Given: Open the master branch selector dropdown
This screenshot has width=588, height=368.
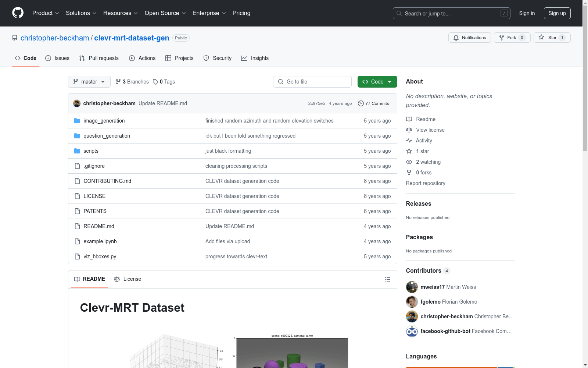Looking at the screenshot, I should click(89, 82).
